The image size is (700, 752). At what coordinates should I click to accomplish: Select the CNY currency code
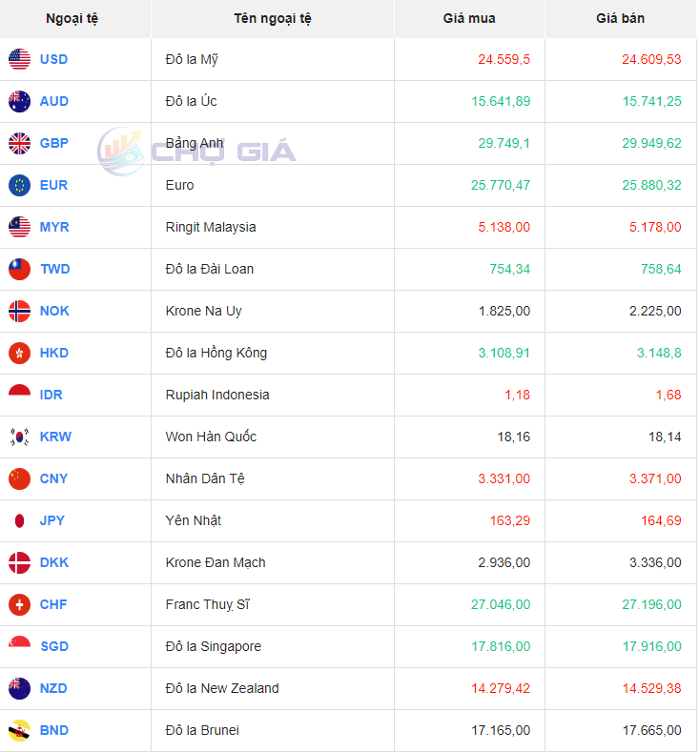(53, 478)
